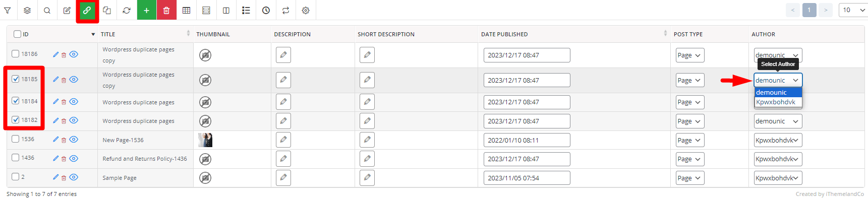Uncheck the checkbox for ID 18185
Image resolution: width=868 pixels, height=199 pixels.
pyautogui.click(x=16, y=79)
